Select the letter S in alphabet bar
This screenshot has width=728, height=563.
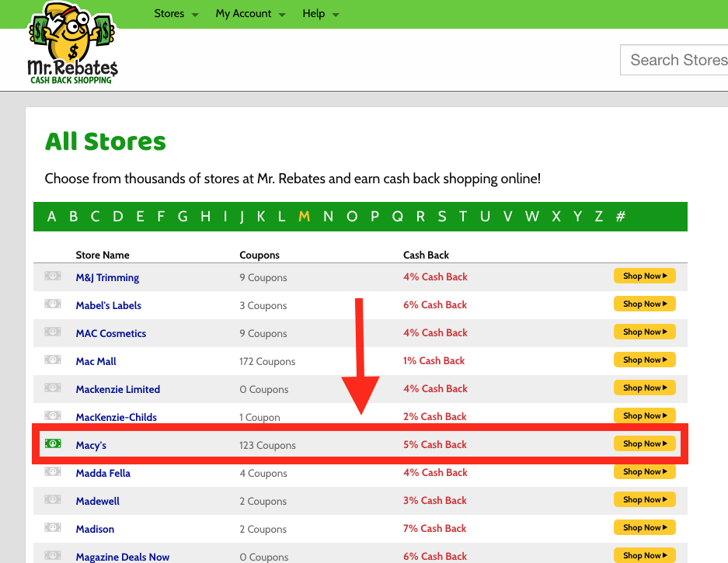442,217
